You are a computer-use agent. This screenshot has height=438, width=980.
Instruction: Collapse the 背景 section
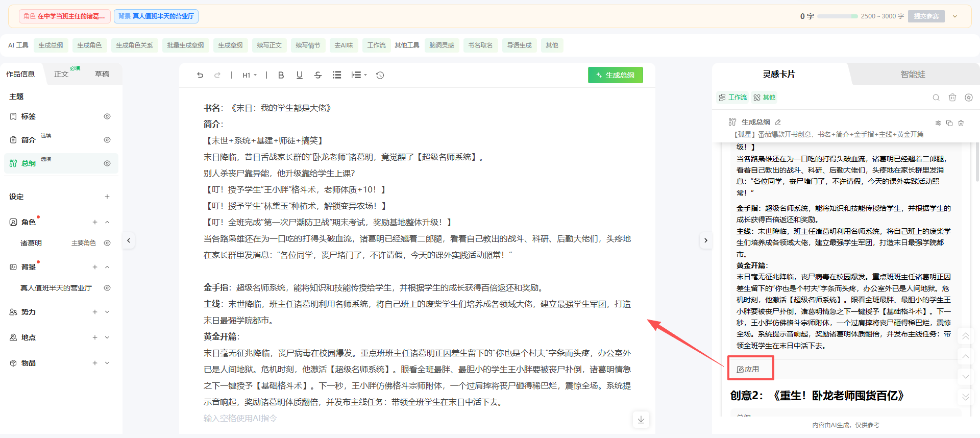pos(107,267)
